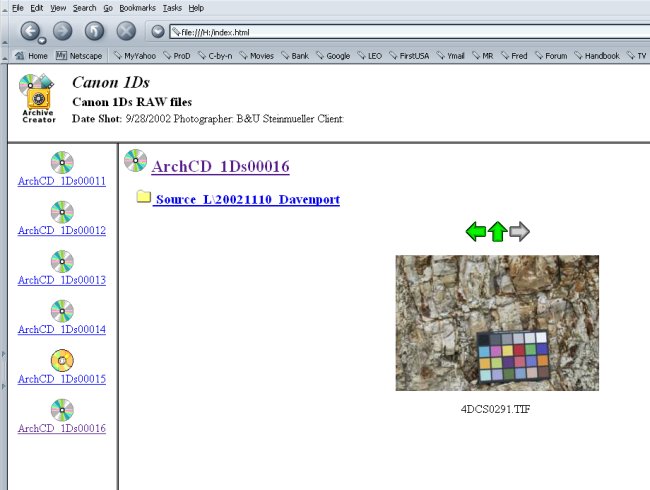Click the Home bookmark button
This screenshot has width=650, height=490.
(31, 56)
